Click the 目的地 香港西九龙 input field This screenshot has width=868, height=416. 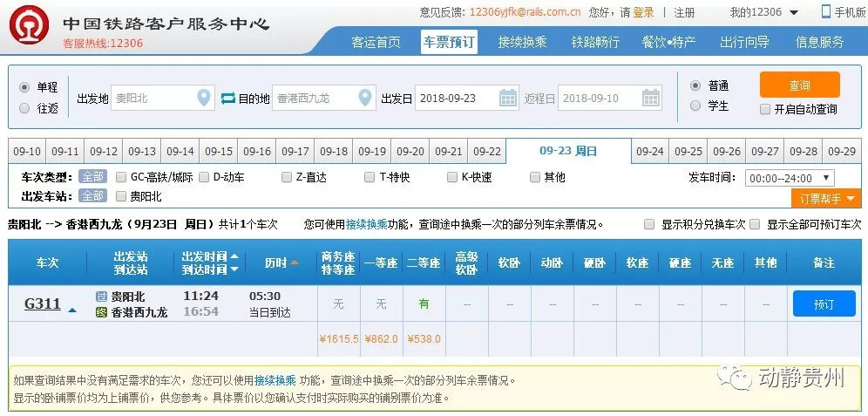[x=324, y=98]
